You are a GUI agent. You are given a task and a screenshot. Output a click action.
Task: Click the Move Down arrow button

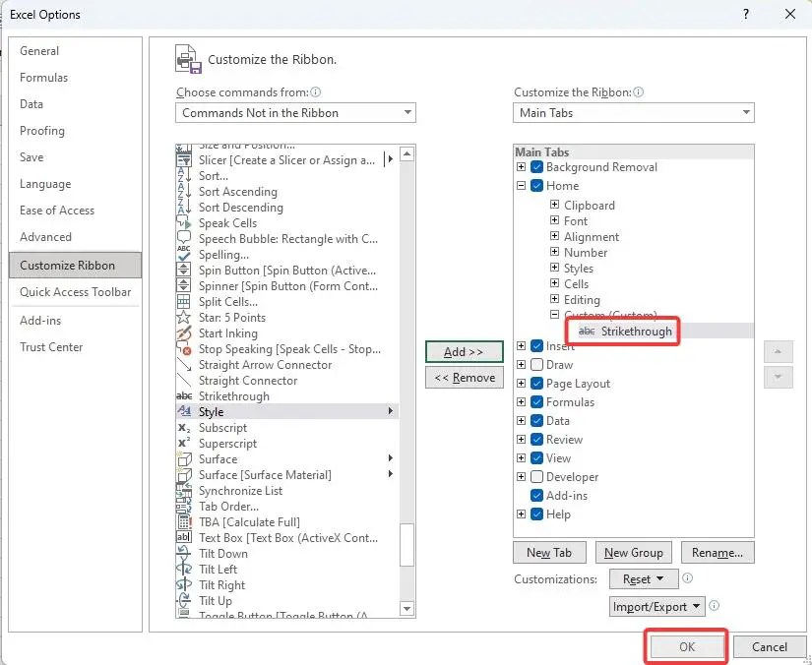[x=778, y=378]
